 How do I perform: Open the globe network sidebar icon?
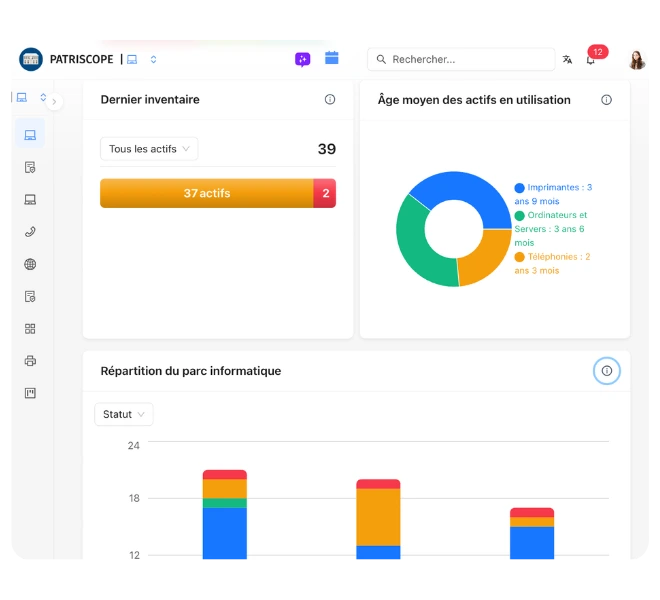click(30, 264)
